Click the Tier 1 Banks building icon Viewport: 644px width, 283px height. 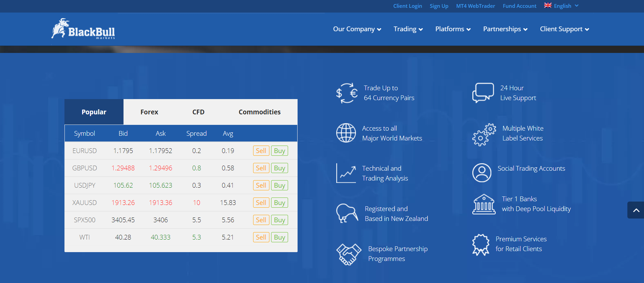point(484,204)
